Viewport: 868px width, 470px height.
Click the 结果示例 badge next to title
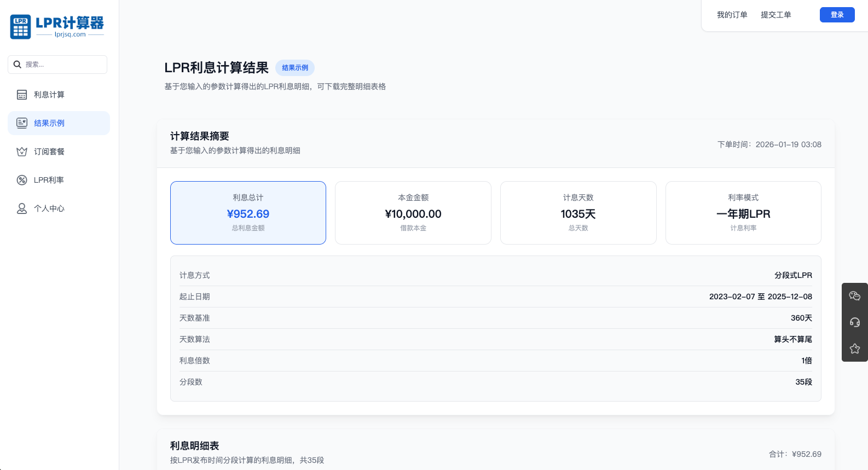tap(295, 68)
